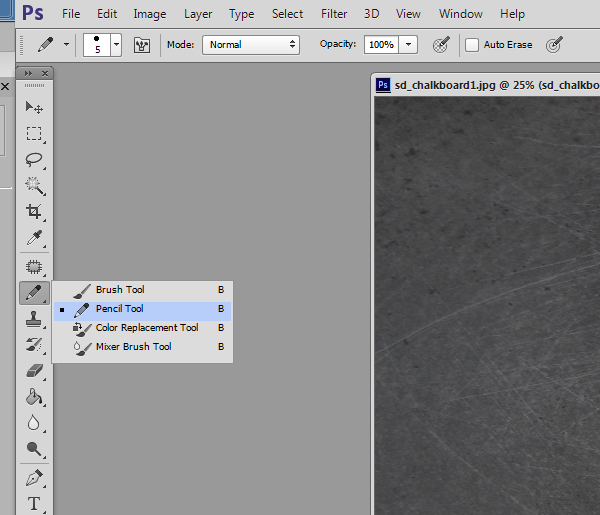This screenshot has height=515, width=600.
Task: Select the Rectangular Marquee tool
Action: coord(34,133)
